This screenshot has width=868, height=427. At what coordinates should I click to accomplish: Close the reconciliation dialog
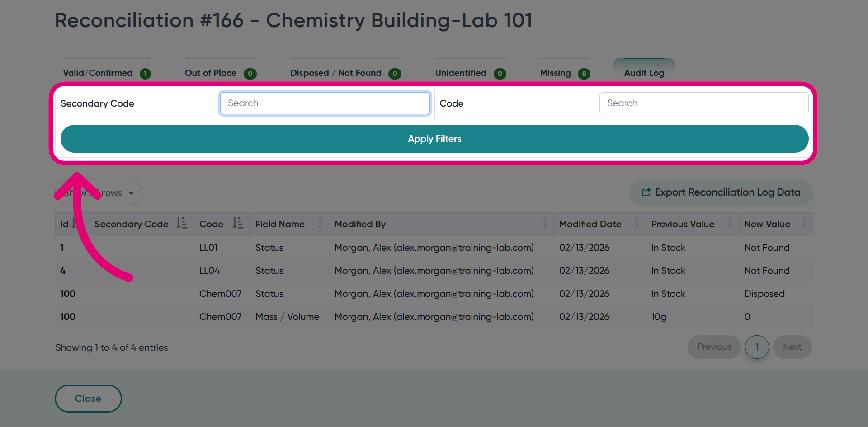88,399
